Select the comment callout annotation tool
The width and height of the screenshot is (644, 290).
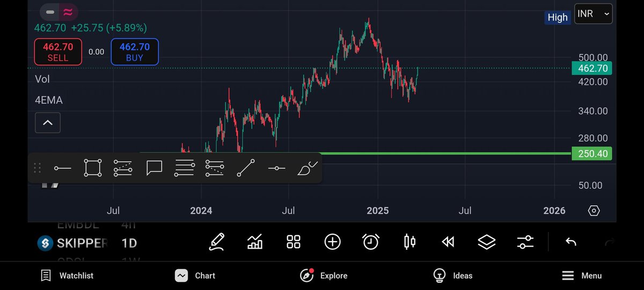point(154,168)
